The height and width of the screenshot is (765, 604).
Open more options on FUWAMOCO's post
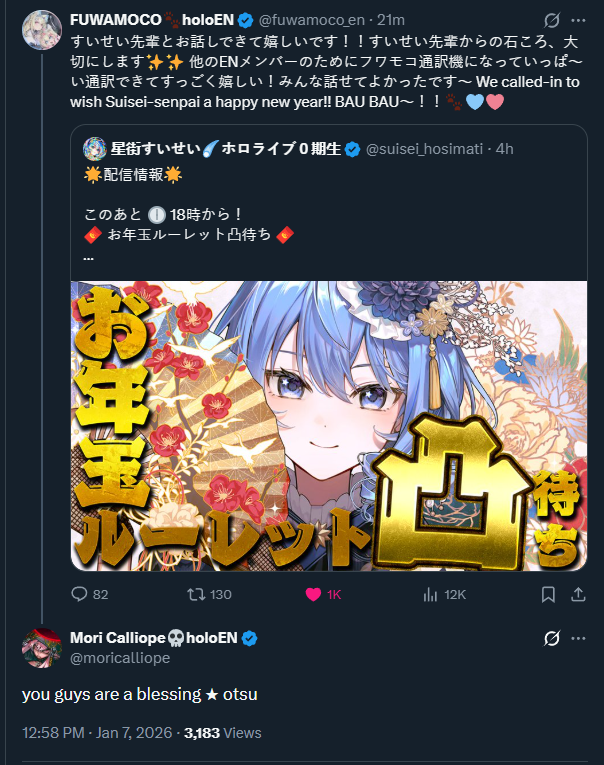578,20
